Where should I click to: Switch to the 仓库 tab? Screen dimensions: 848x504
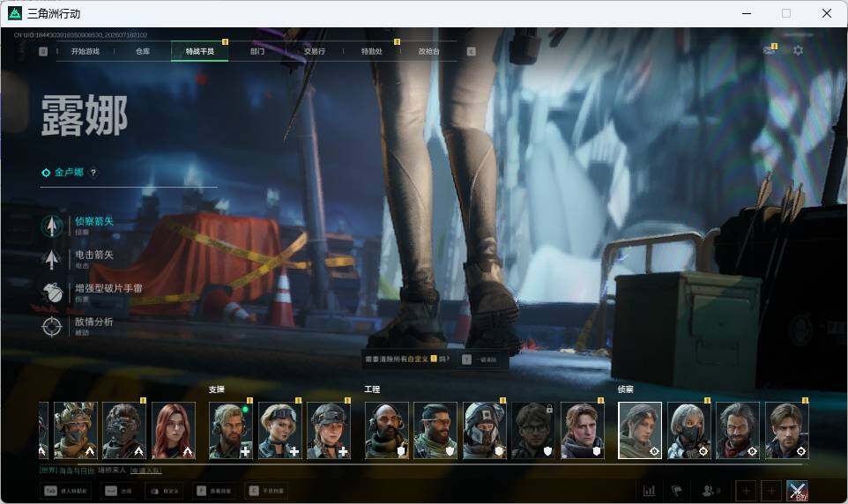[x=143, y=51]
